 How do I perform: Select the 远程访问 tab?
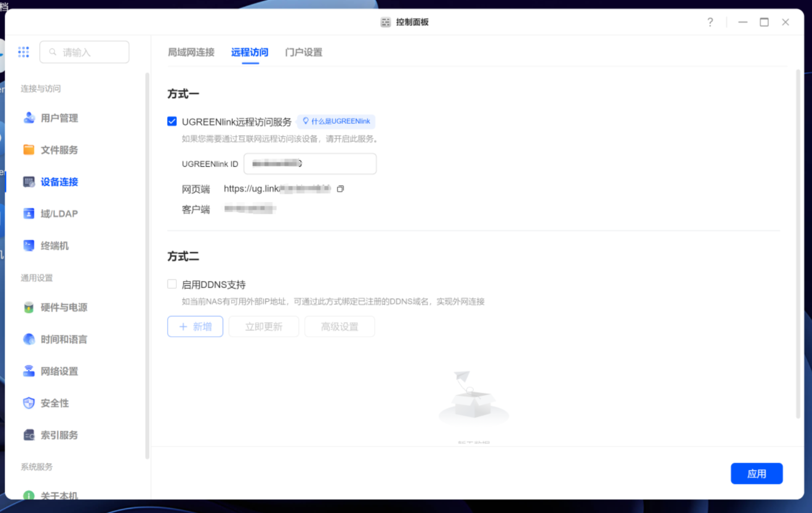pyautogui.click(x=250, y=52)
